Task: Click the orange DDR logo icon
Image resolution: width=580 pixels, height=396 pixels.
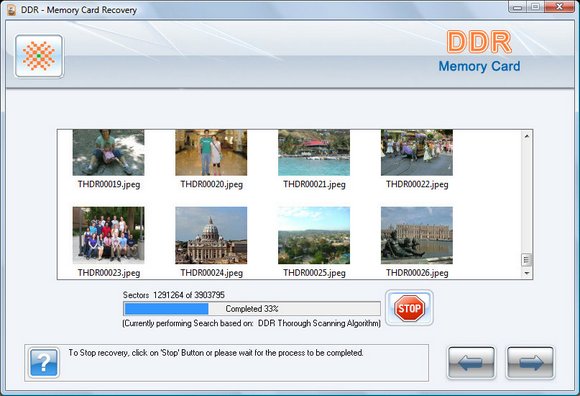Action: click(x=39, y=56)
